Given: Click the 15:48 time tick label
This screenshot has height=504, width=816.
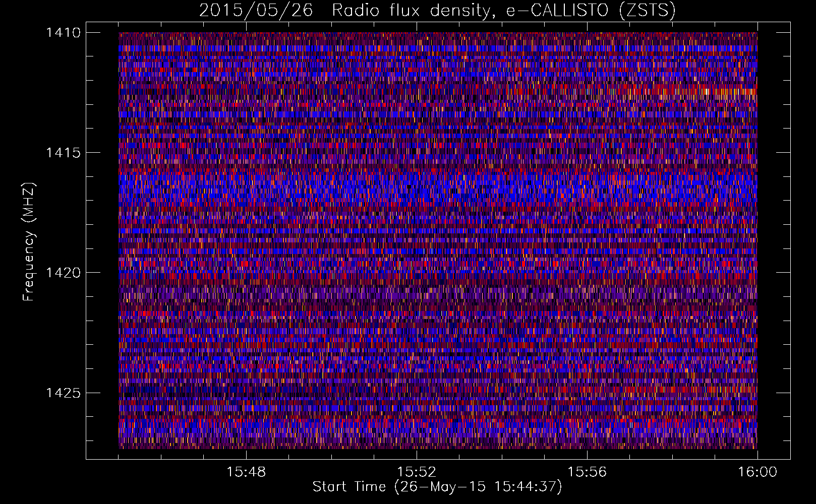Looking at the screenshot, I should coord(246,472).
